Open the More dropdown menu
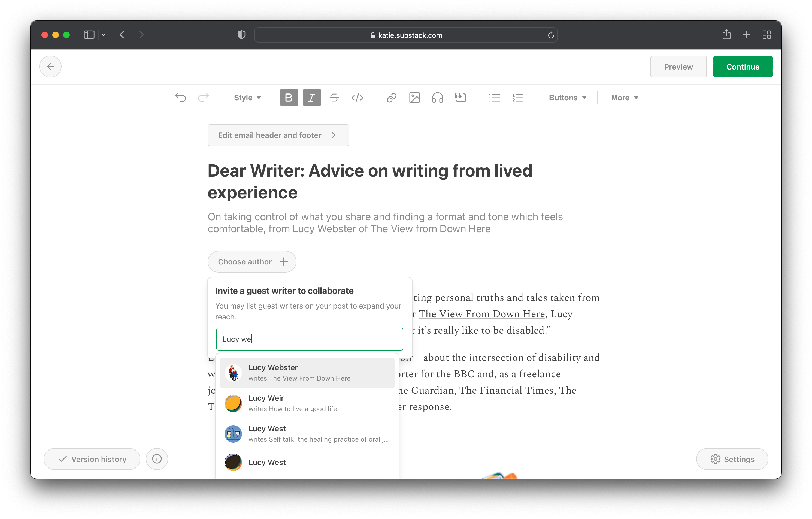Screen dimensions: 812x519 pos(624,98)
